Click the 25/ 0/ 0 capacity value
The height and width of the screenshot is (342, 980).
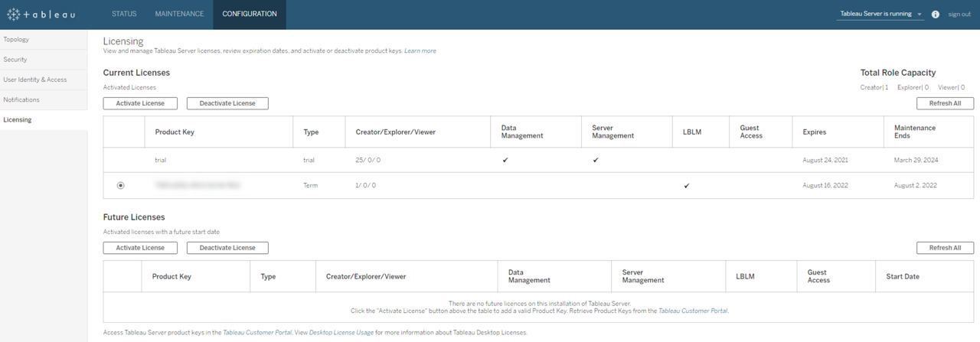coord(367,160)
